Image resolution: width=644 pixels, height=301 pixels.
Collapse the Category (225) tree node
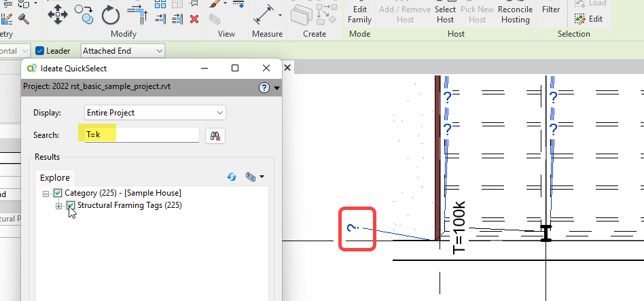tap(46, 193)
